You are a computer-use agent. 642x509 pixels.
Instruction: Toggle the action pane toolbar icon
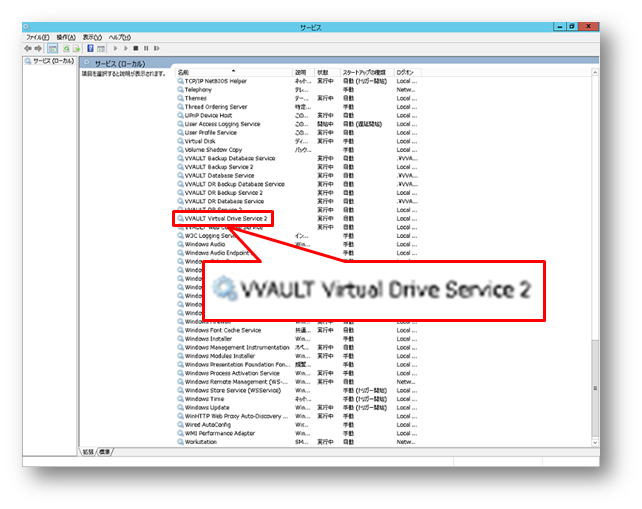pyautogui.click(x=101, y=48)
